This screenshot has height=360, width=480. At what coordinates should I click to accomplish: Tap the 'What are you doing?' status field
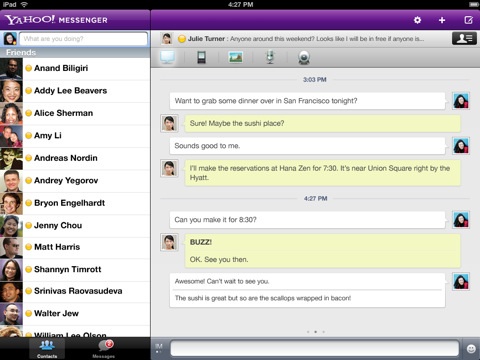pyautogui.click(x=83, y=39)
